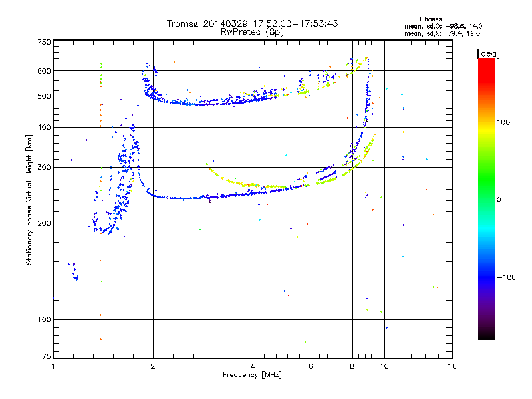Screen dimensions: 532x399
Task: Click the 'mean, sd,O: -98.6, 14.0' line
Action: point(443,26)
